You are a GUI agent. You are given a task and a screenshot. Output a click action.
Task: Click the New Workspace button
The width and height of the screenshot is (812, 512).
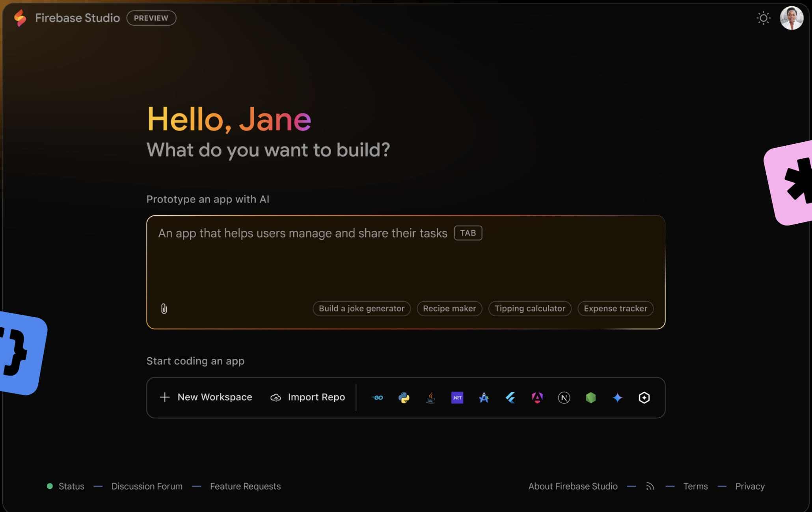[x=206, y=397]
